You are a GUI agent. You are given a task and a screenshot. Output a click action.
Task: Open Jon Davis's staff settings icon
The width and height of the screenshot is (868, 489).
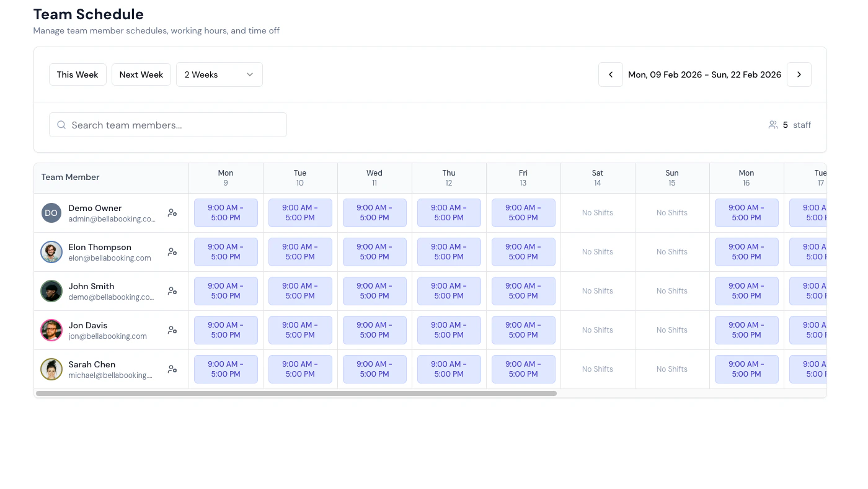172,330
